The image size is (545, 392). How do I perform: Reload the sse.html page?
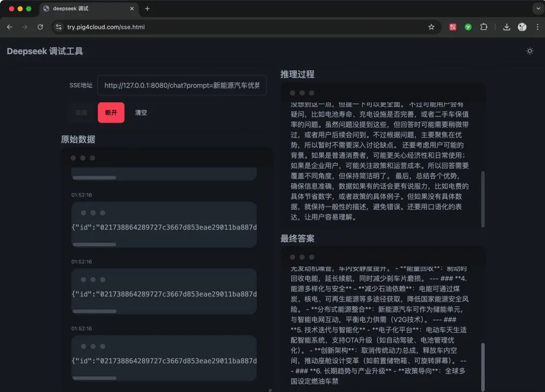tap(41, 27)
